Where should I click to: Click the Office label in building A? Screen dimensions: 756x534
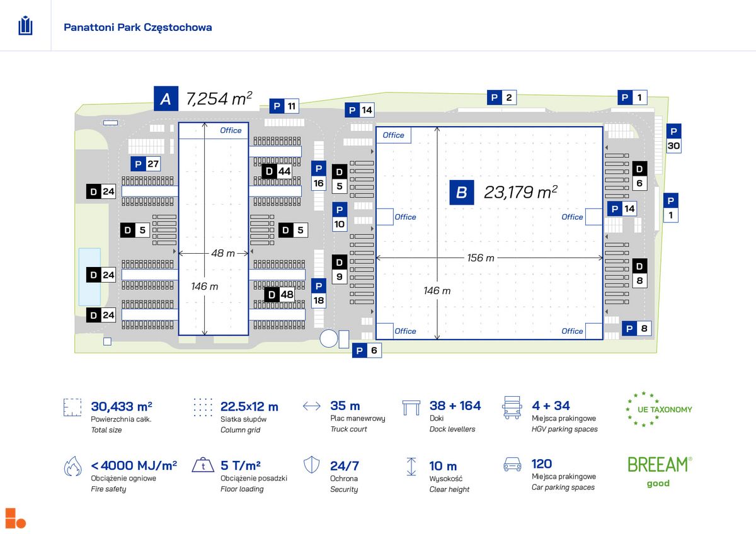pos(231,130)
